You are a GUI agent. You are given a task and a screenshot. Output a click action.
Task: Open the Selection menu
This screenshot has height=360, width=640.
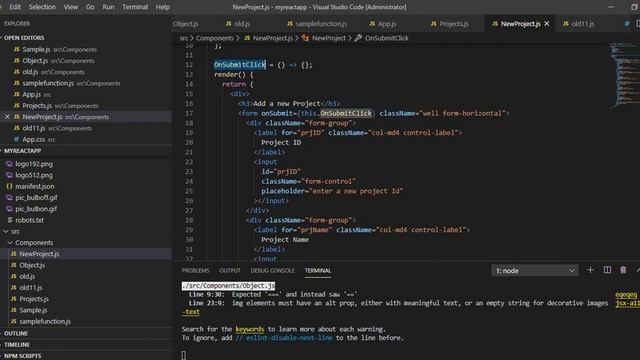point(42,7)
